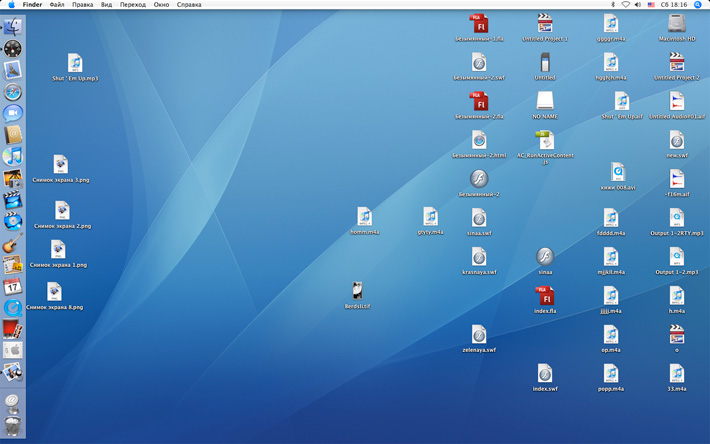
Task: Select Безымянный-2.html file icon
Action: [x=479, y=140]
